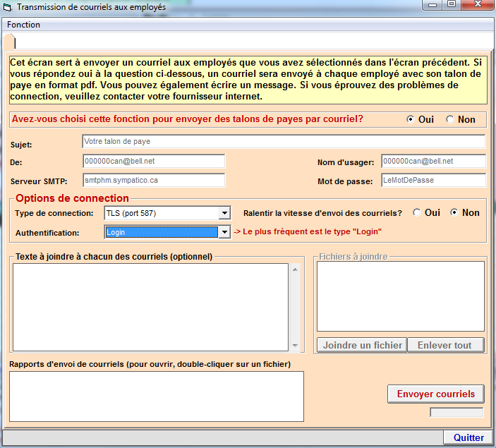Choose Non for slowing email sending speed
Viewport: 496px width, 448px height.
[x=454, y=212]
